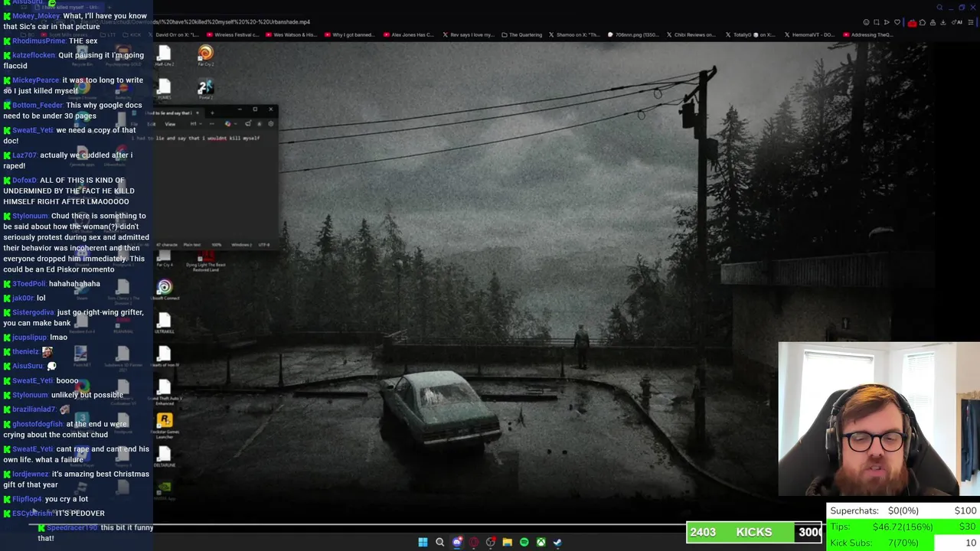Select the ULTRAKILL desktop shortcut
This screenshot has width=980, height=551.
(164, 324)
